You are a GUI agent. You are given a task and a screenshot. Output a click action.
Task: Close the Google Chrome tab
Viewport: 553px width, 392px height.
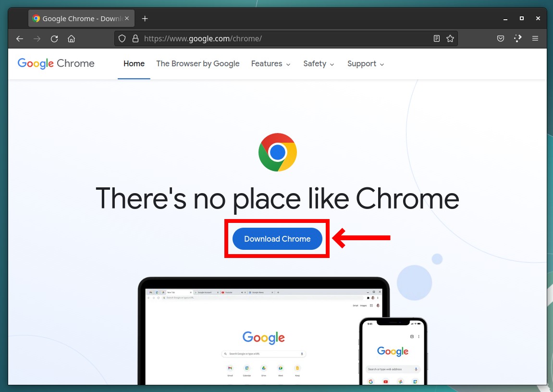[x=127, y=18]
